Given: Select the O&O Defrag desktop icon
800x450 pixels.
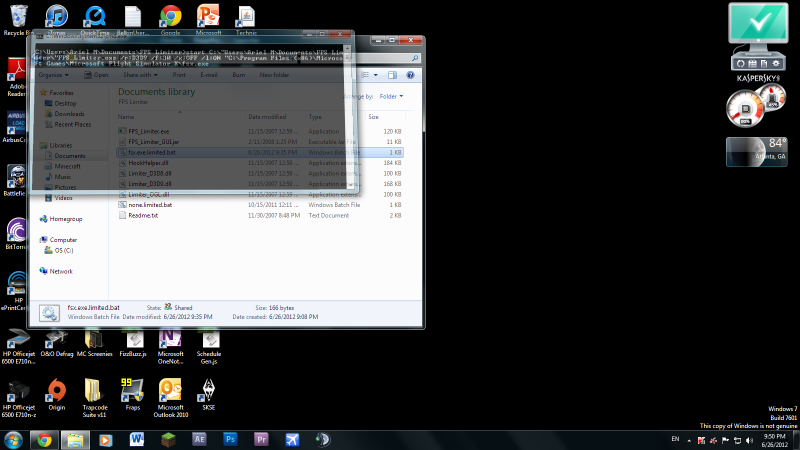Looking at the screenshot, I should (57, 343).
